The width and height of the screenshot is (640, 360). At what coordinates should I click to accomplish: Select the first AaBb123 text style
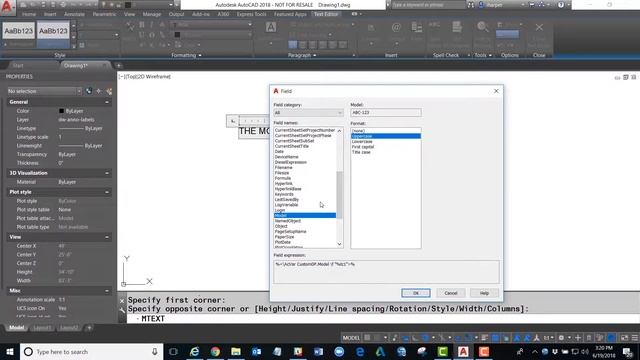(18, 31)
